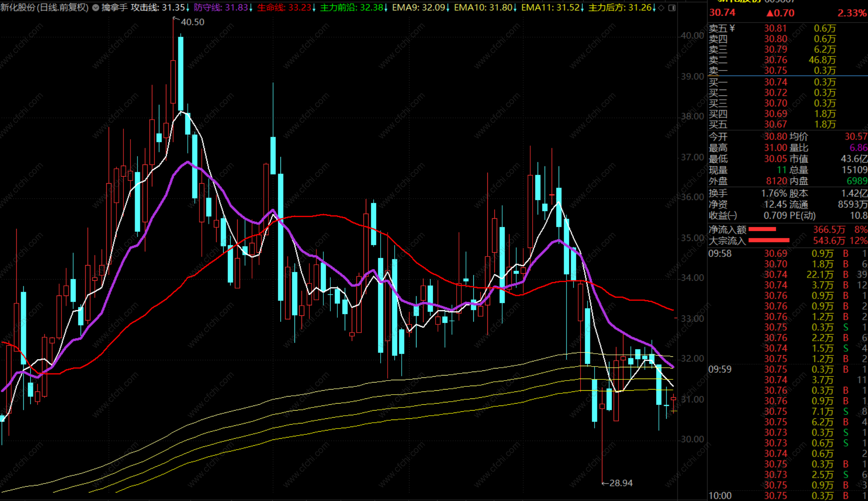Click the 大宗流入 red bar

click(x=769, y=241)
